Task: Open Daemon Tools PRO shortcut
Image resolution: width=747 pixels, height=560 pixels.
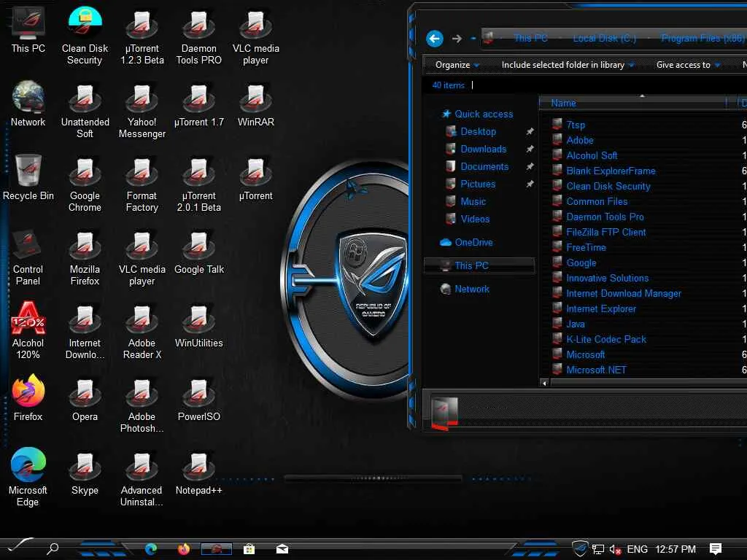Action: click(x=198, y=36)
